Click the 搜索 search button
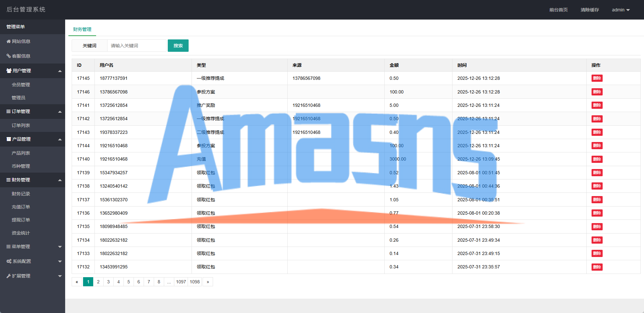The image size is (644, 313). (x=178, y=46)
